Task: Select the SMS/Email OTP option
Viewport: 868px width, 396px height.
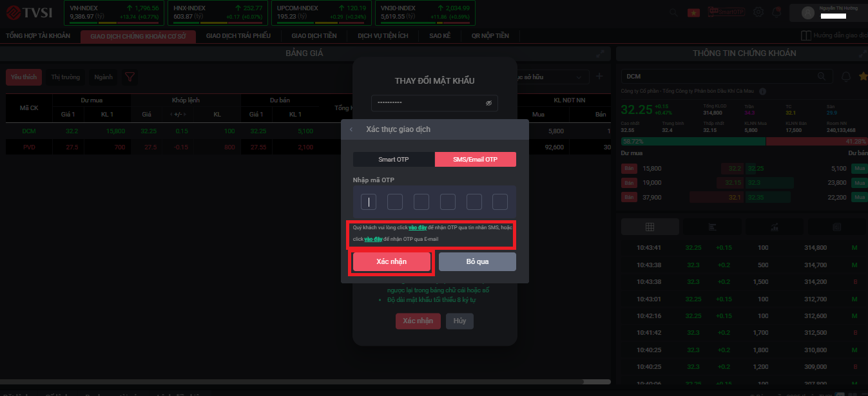Action: (476, 159)
